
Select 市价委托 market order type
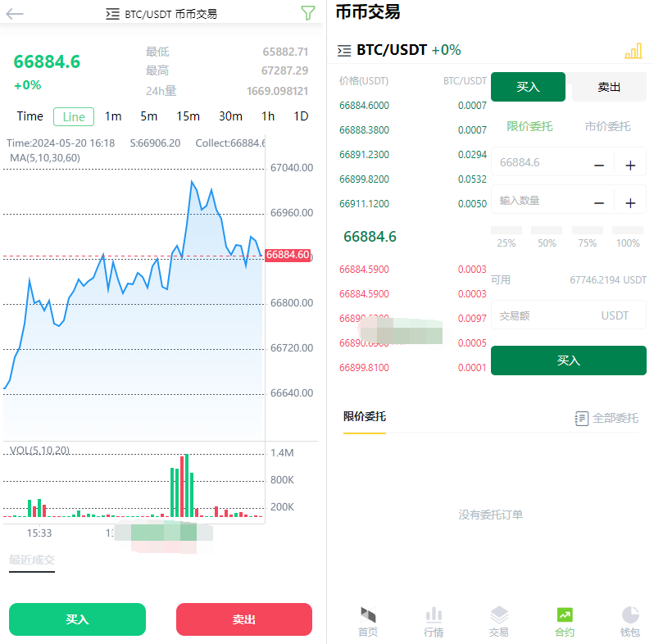(x=607, y=126)
